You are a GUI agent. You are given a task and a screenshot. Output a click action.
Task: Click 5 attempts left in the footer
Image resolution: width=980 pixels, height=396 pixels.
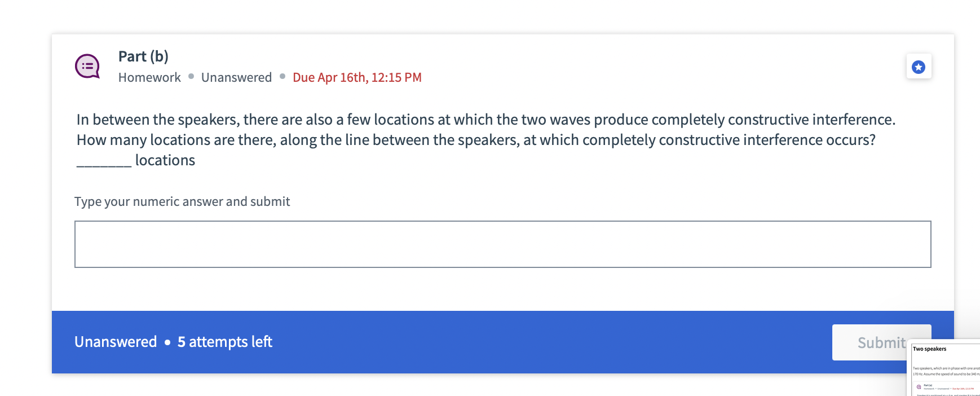[224, 342]
